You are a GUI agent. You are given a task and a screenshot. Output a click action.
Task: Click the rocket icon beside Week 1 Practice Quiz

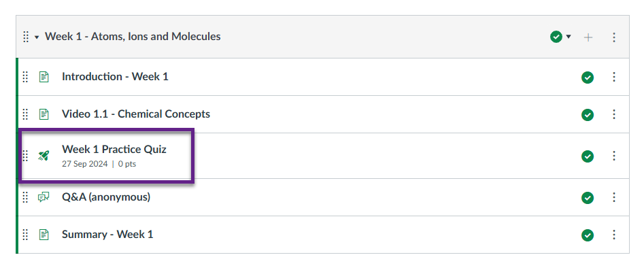(x=44, y=156)
